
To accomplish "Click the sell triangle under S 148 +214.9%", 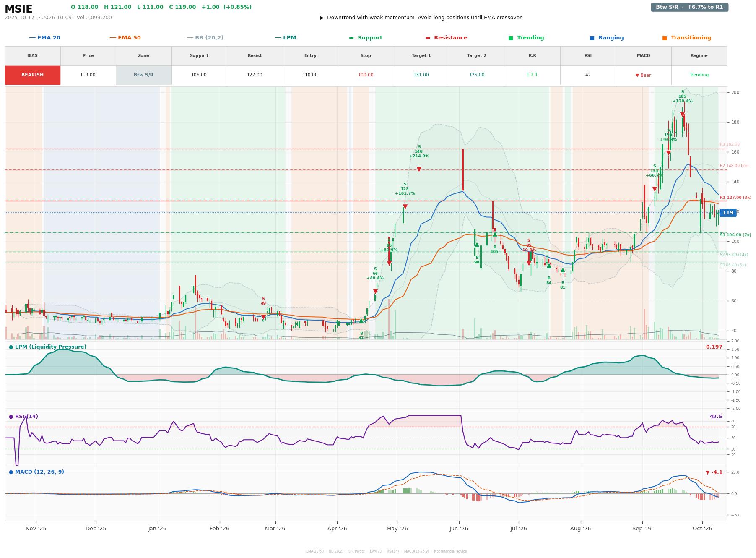I will pos(419,169).
